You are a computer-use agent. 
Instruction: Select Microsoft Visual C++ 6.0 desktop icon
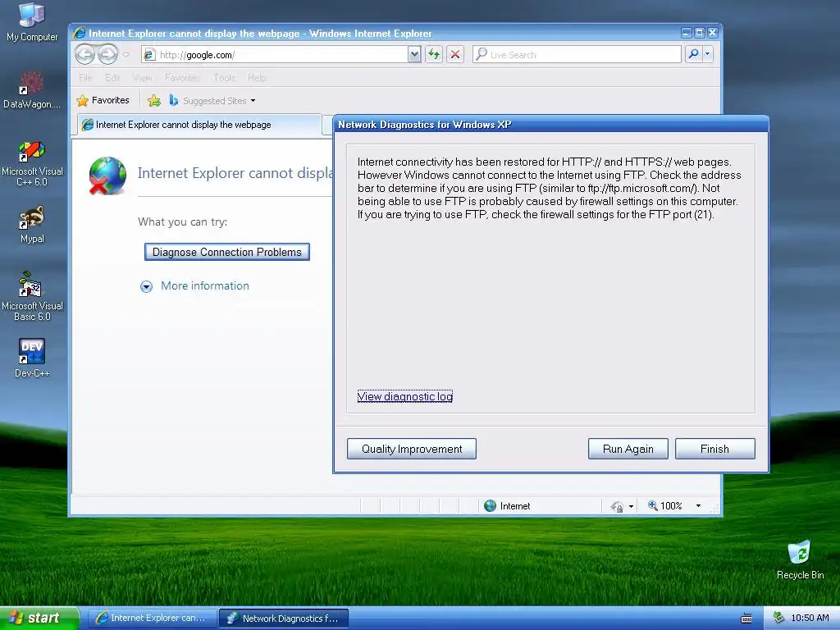coord(32,163)
